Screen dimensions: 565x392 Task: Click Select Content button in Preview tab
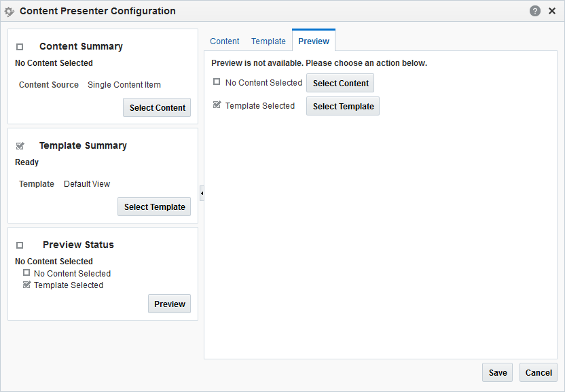coord(340,83)
